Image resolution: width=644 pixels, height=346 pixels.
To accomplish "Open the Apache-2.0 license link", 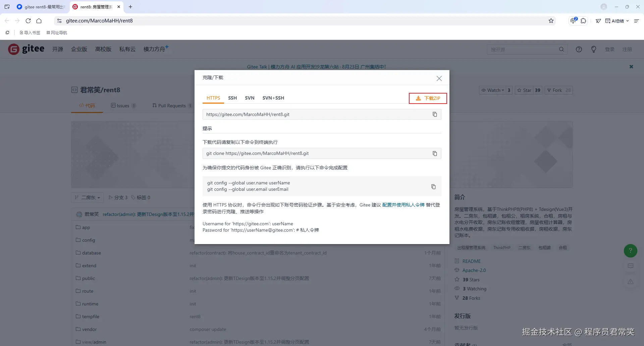I will tap(474, 270).
